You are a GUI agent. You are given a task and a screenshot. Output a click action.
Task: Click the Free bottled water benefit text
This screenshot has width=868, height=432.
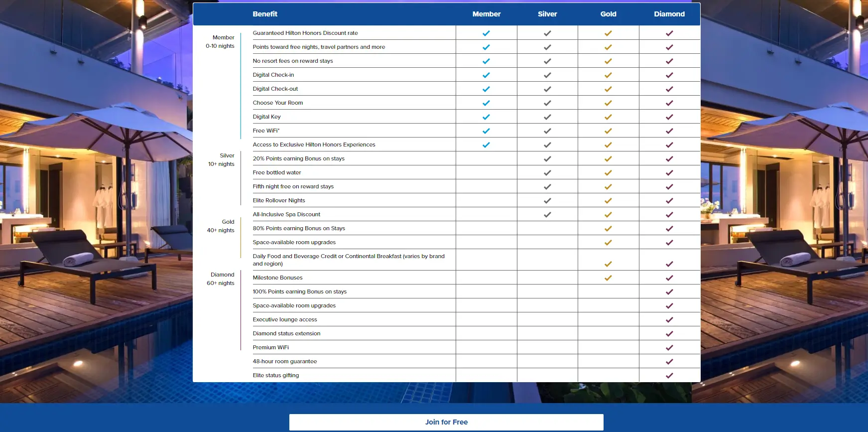277,172
